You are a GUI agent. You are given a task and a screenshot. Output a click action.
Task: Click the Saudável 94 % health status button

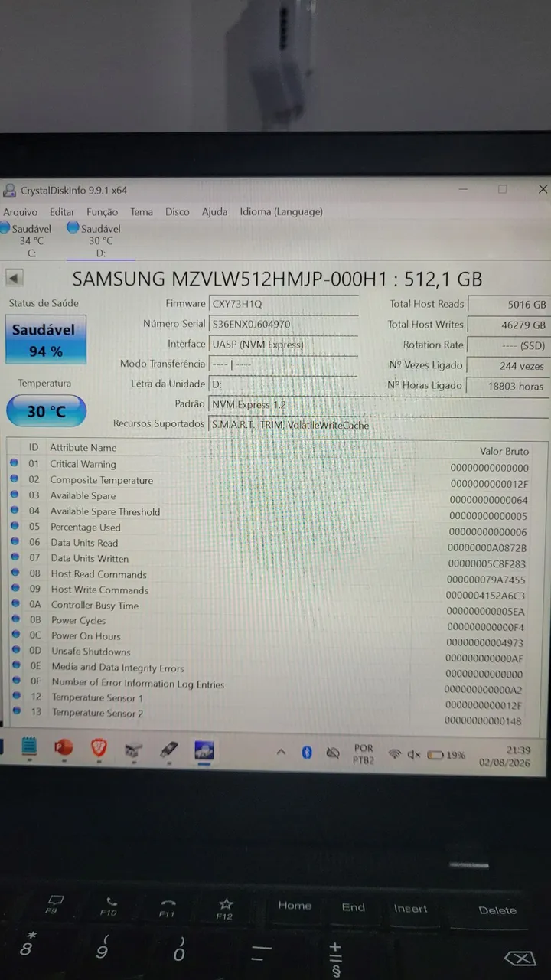coord(46,340)
